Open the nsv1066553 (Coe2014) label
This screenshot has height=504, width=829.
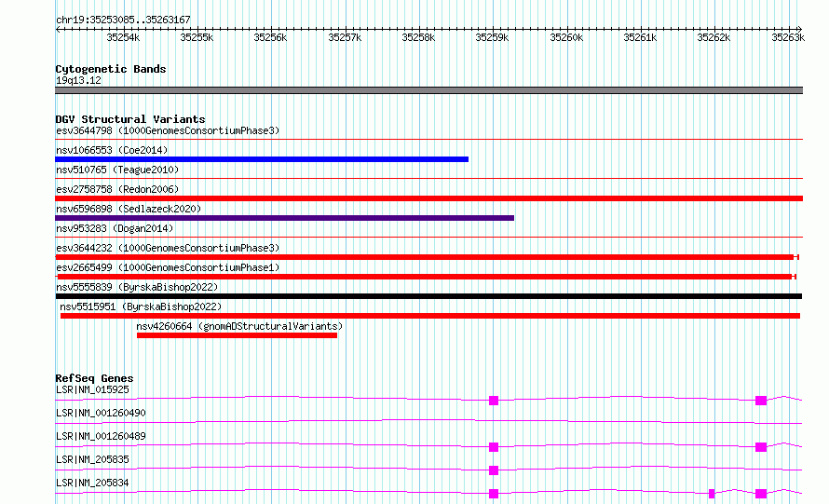tap(112, 150)
